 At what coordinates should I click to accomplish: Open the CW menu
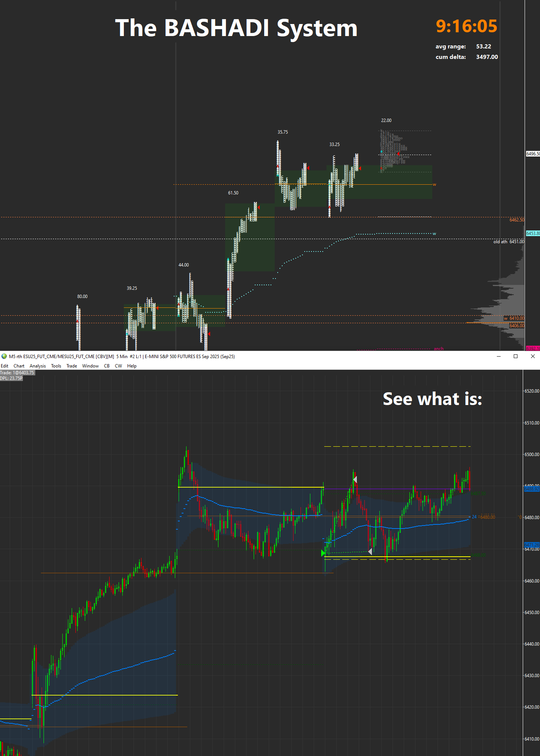click(118, 366)
